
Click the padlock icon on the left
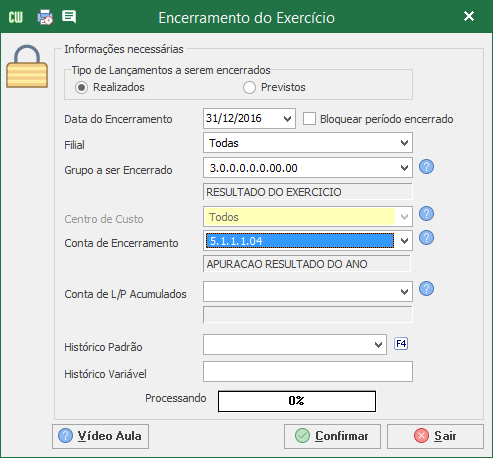[27, 66]
